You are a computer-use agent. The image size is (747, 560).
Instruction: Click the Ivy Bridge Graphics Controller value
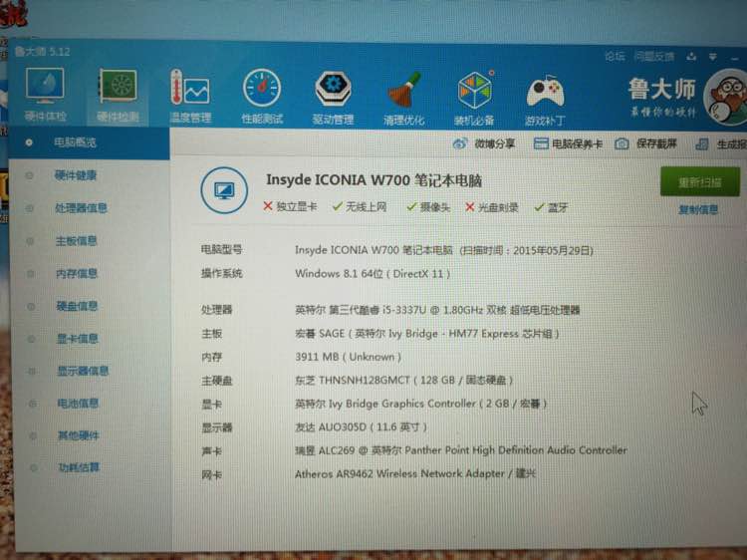(420, 404)
